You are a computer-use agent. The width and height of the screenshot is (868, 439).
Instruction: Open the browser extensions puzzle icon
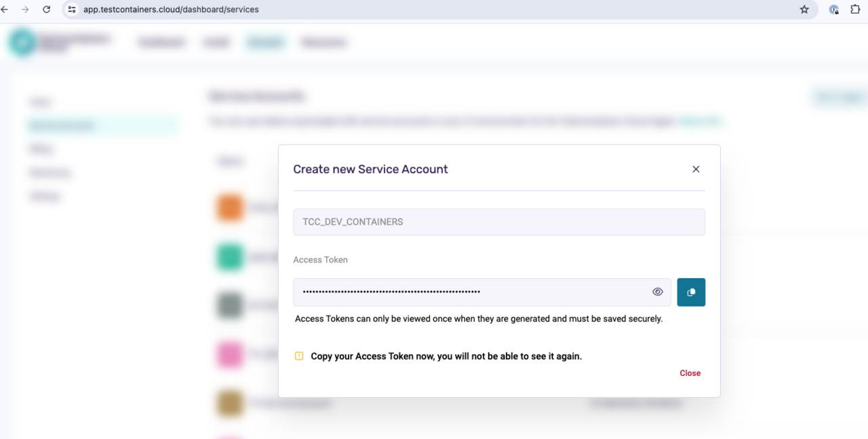856,9
